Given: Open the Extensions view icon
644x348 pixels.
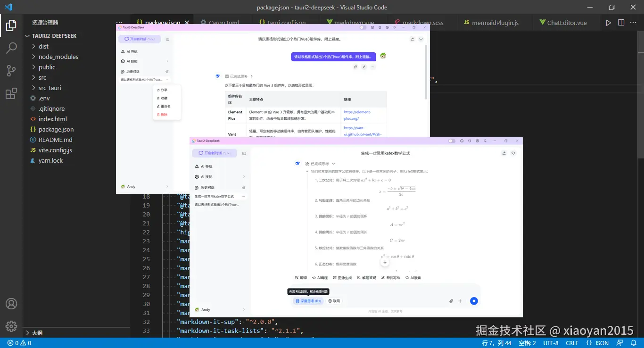Looking at the screenshot, I should tap(11, 94).
